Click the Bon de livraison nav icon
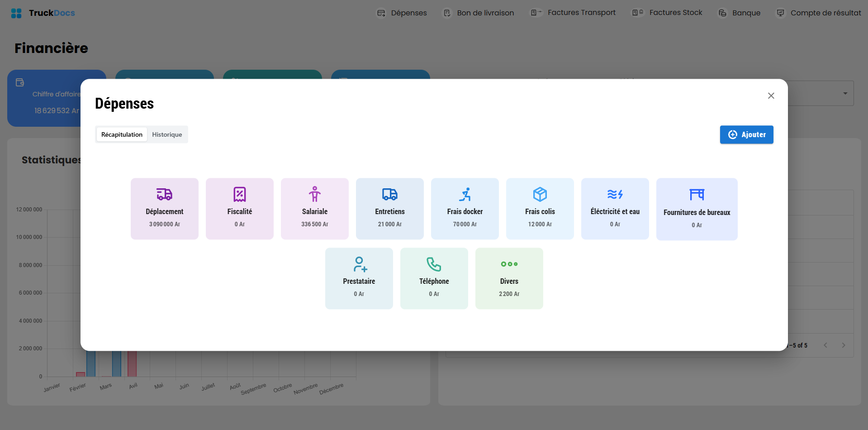 tap(447, 13)
